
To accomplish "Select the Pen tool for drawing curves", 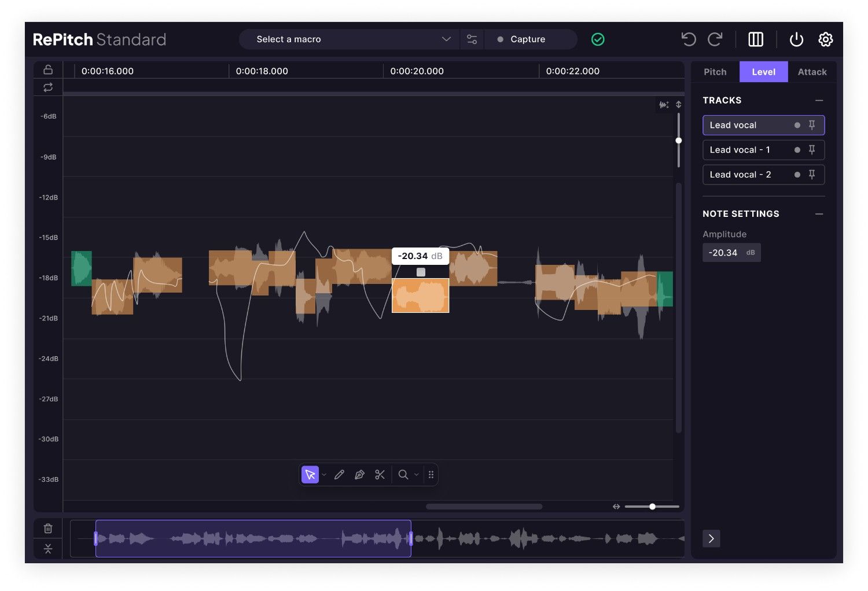I will tap(359, 474).
